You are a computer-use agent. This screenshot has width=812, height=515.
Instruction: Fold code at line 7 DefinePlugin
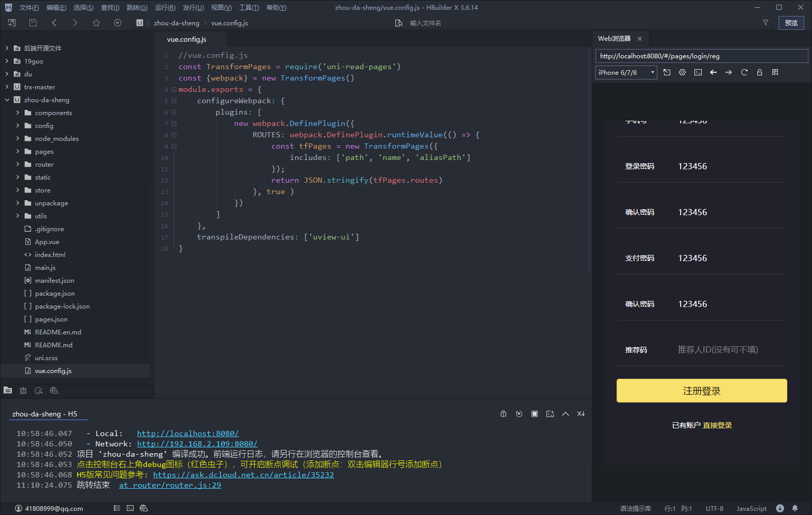click(174, 123)
